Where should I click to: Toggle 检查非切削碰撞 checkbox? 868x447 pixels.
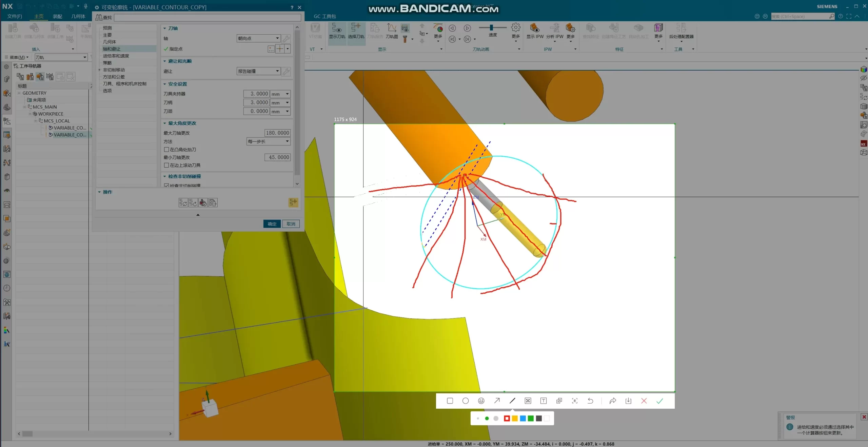click(166, 185)
